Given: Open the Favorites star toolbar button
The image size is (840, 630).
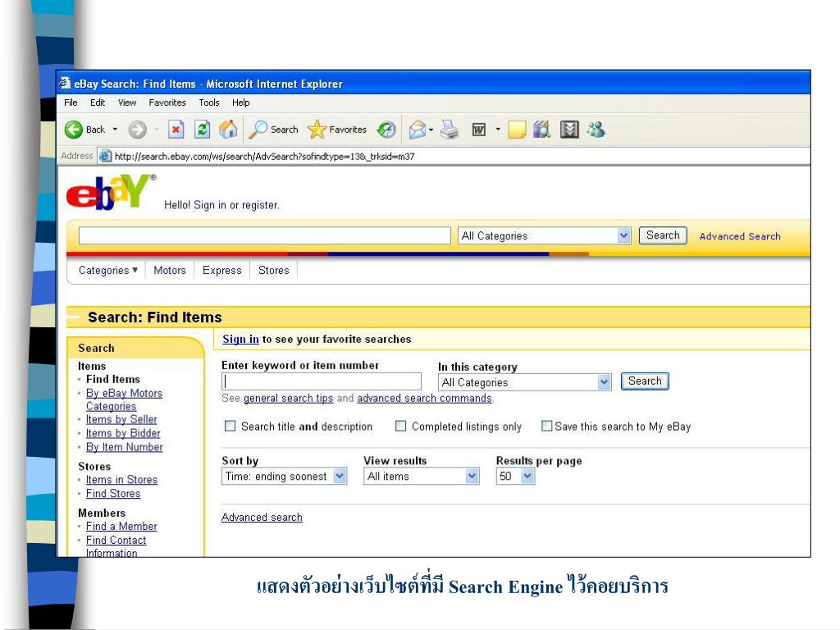Looking at the screenshot, I should point(337,129).
